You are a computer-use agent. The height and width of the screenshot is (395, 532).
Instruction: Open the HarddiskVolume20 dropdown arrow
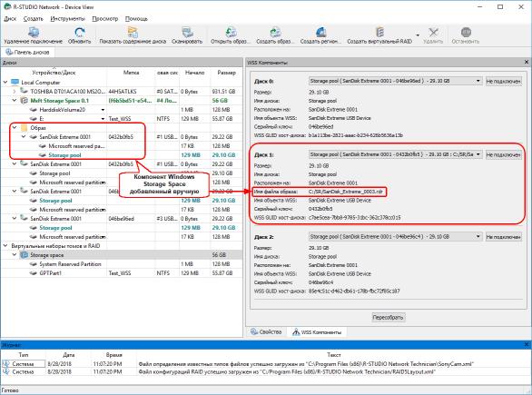[103, 110]
